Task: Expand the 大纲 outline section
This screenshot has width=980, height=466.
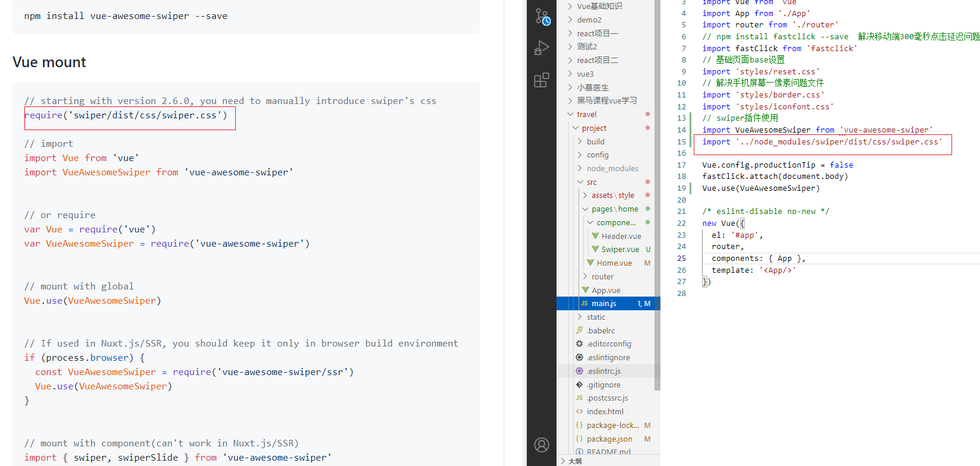Action: pos(563,461)
